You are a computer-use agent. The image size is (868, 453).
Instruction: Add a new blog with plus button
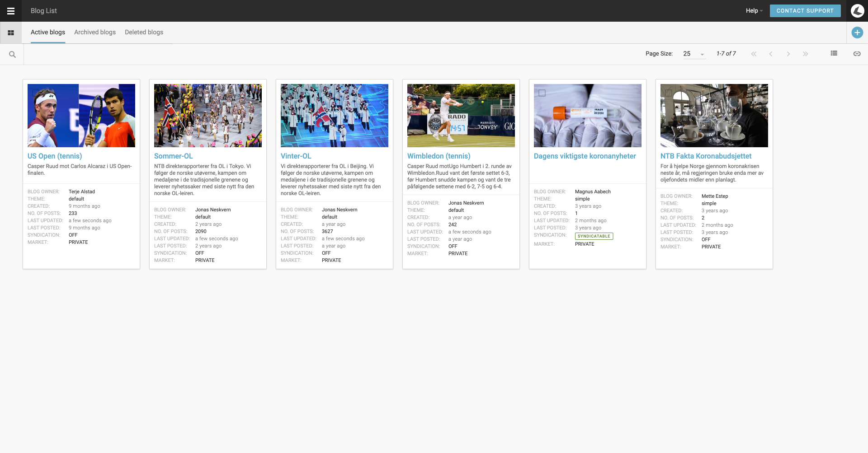[x=857, y=33]
